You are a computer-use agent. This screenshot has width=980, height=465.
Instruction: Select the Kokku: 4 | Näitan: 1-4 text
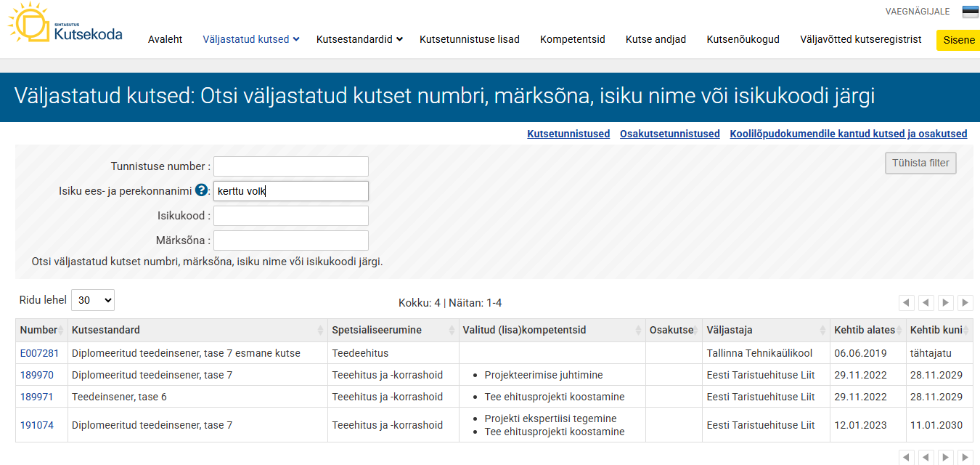[x=450, y=302]
